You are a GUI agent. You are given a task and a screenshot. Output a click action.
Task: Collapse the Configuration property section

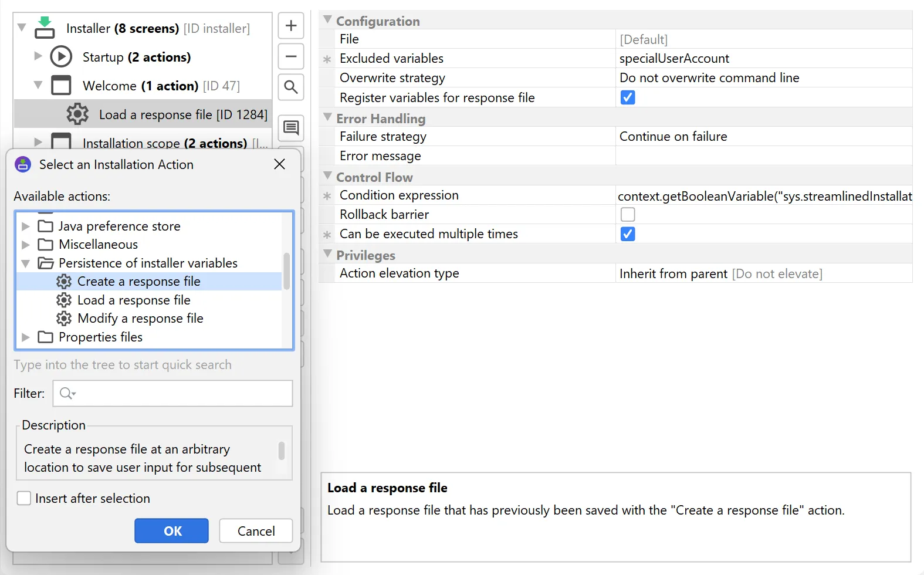(x=327, y=19)
